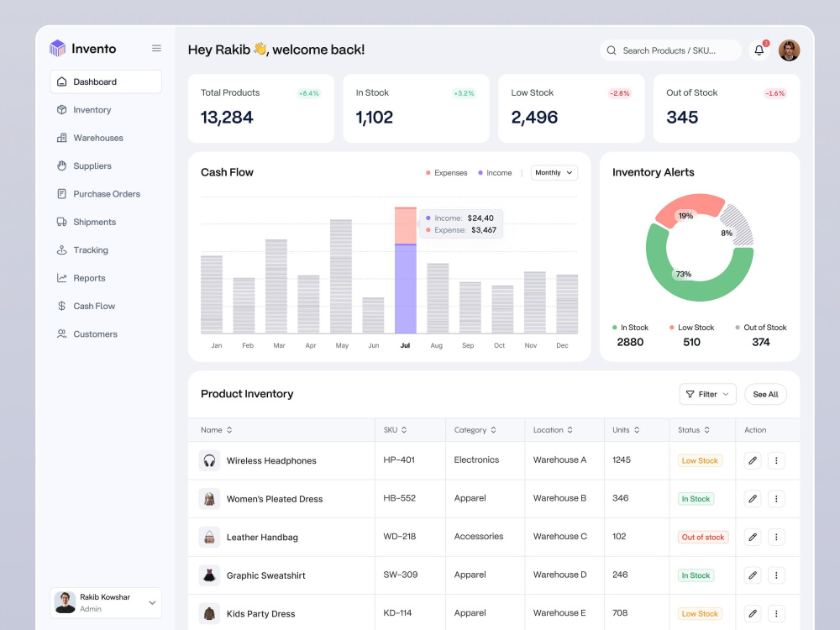840x630 pixels.
Task: Edit Kids Party Dress row
Action: [x=753, y=614]
